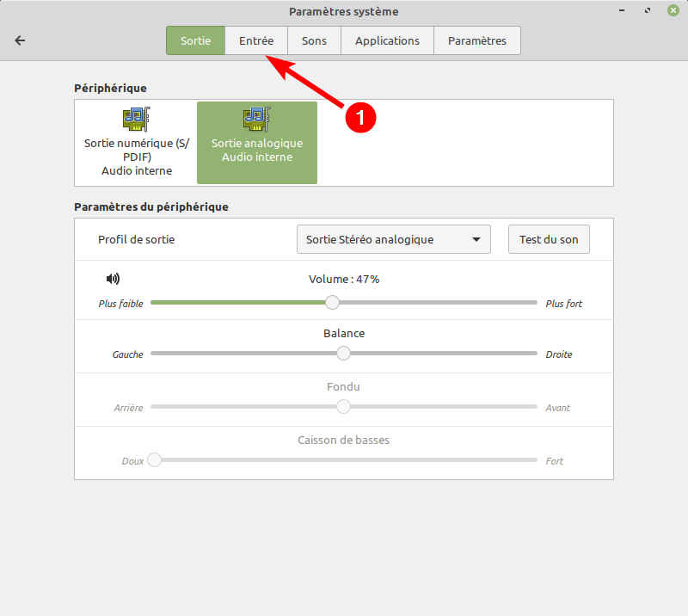Click the 'Caisson de basses' label
Image resolution: width=688 pixels, height=616 pixels.
tap(343, 440)
